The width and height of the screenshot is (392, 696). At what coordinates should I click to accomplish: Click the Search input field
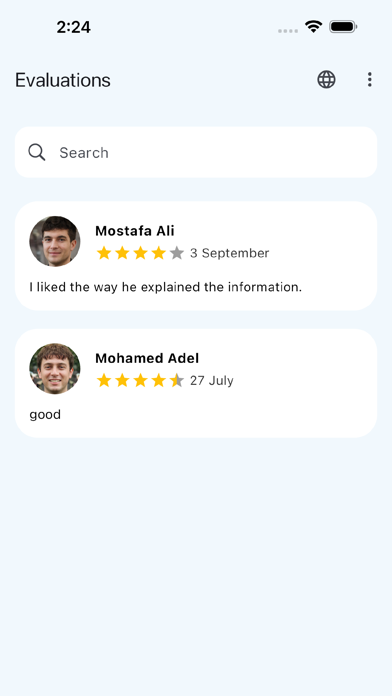pyautogui.click(x=196, y=152)
